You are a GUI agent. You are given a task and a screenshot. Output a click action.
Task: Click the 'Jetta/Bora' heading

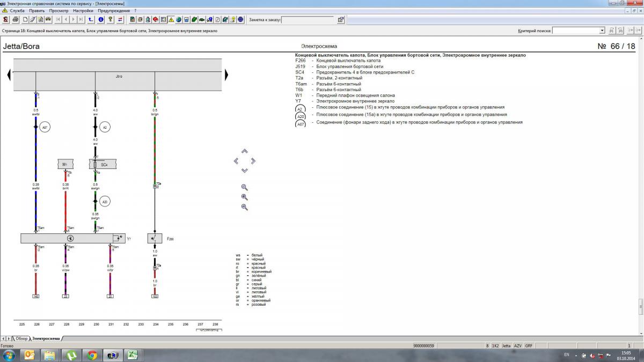pos(21,46)
